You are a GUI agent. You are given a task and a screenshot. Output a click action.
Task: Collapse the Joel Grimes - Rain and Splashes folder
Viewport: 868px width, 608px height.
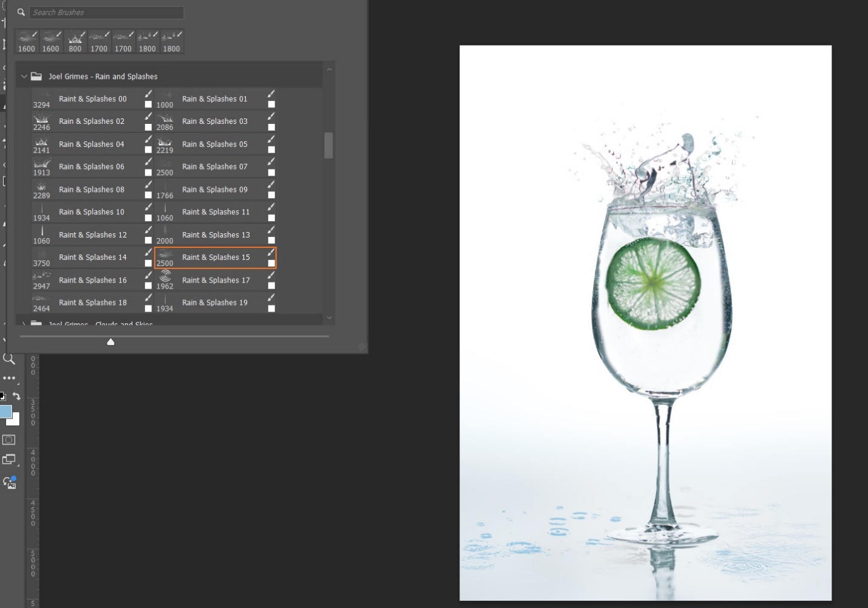coord(24,77)
